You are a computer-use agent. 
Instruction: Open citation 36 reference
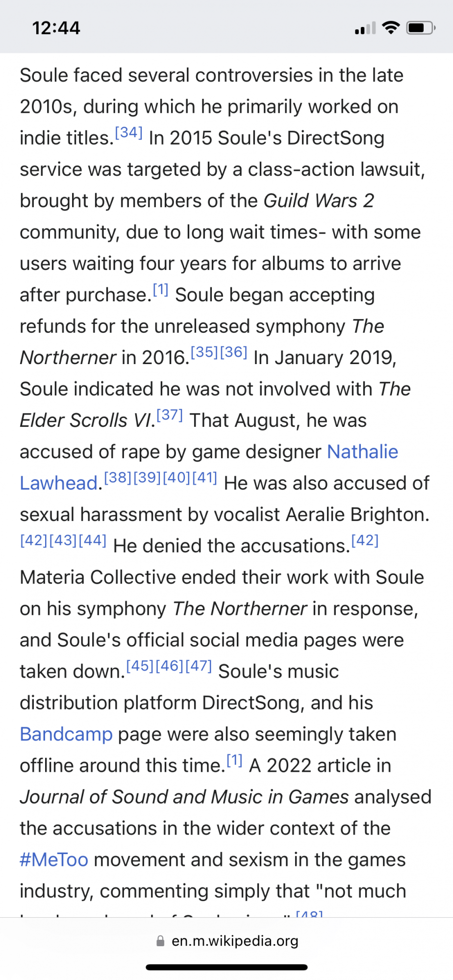tap(234, 352)
